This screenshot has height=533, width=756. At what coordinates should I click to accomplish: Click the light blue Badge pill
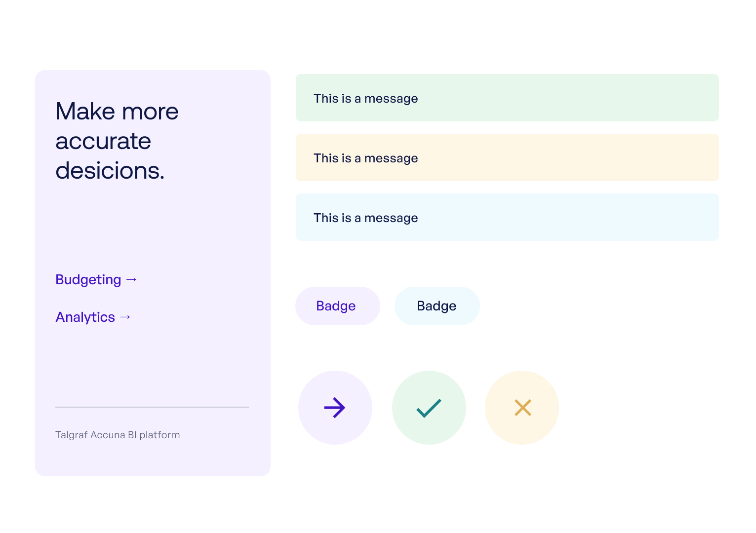point(437,306)
